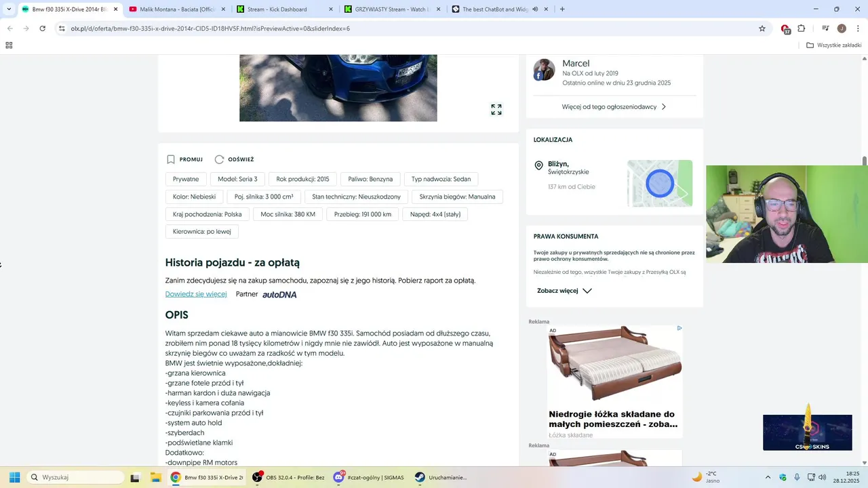This screenshot has height=488, width=868.
Task: Click Paliwo: Benzyna tag
Action: (x=370, y=179)
